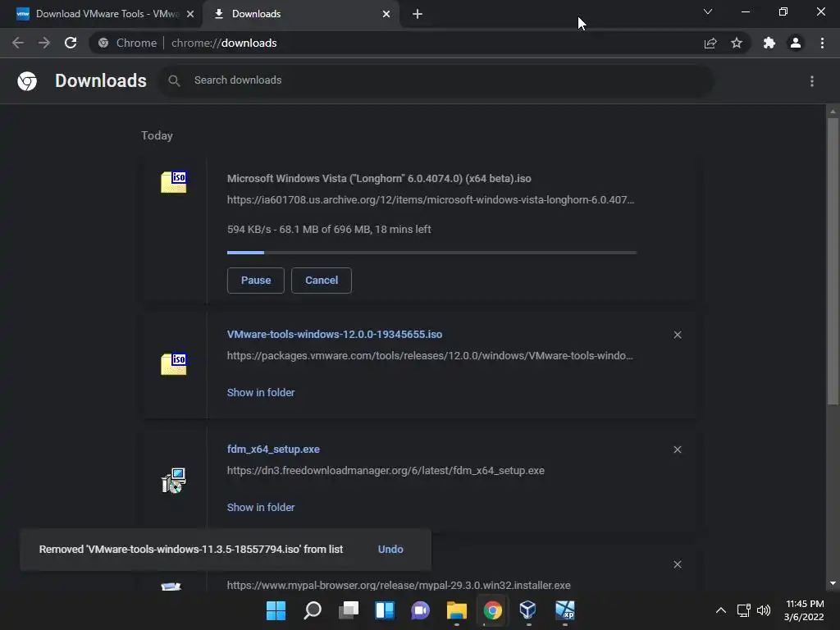The height and width of the screenshot is (630, 840).
Task: Open the archive.org source URL link
Action: tap(430, 200)
